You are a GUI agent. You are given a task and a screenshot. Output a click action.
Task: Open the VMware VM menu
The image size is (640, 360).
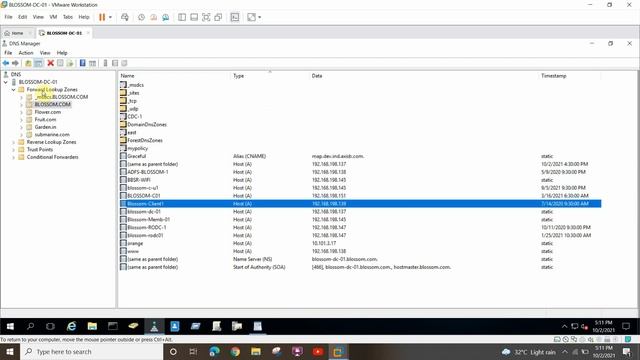[53, 17]
